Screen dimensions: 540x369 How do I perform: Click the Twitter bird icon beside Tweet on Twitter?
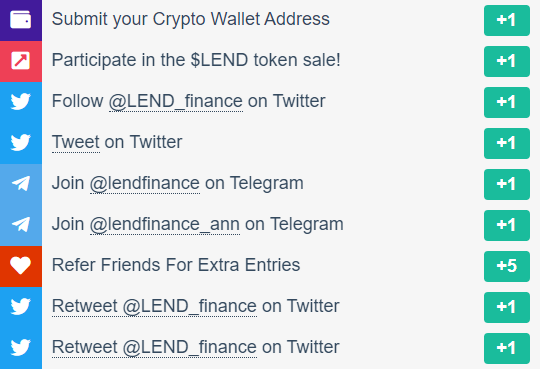pos(21,143)
